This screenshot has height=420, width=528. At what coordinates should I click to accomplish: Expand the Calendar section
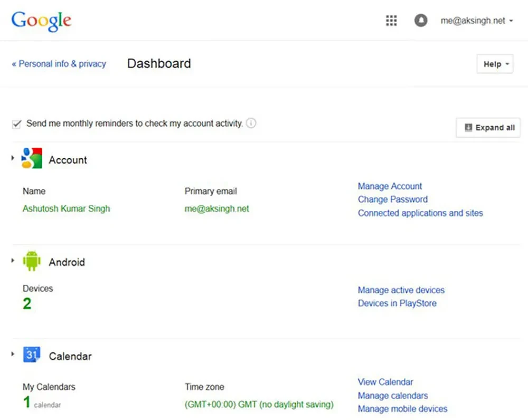12,354
